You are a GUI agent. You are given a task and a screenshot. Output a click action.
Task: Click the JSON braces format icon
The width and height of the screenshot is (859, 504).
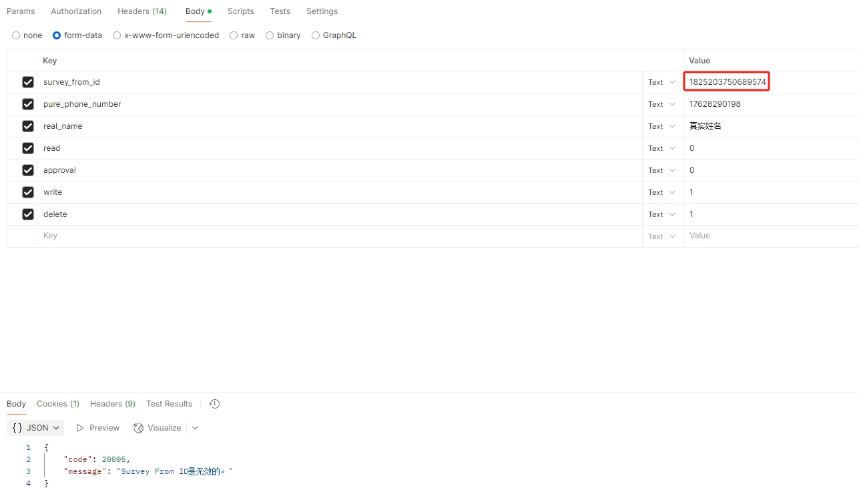tap(17, 428)
